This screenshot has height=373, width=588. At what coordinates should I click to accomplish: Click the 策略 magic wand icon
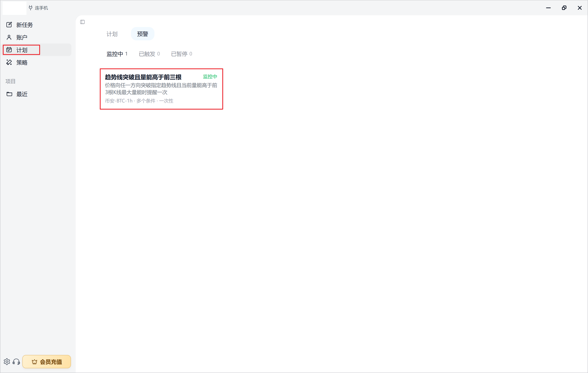[9, 62]
